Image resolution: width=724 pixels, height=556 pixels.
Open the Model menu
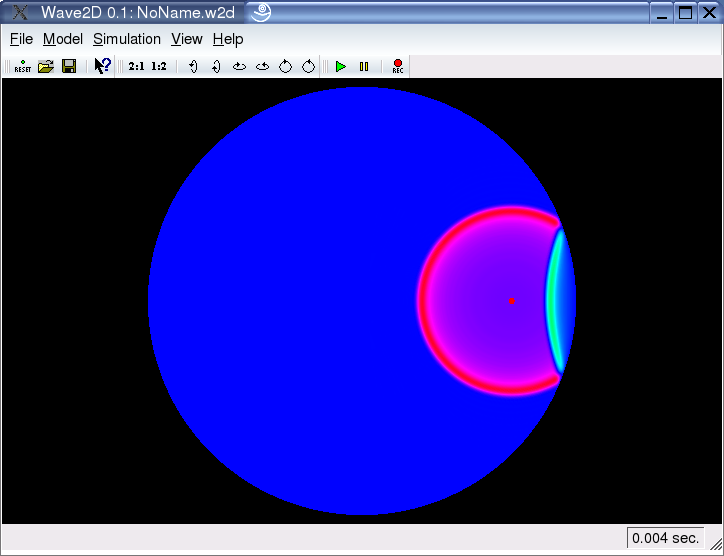tap(63, 39)
